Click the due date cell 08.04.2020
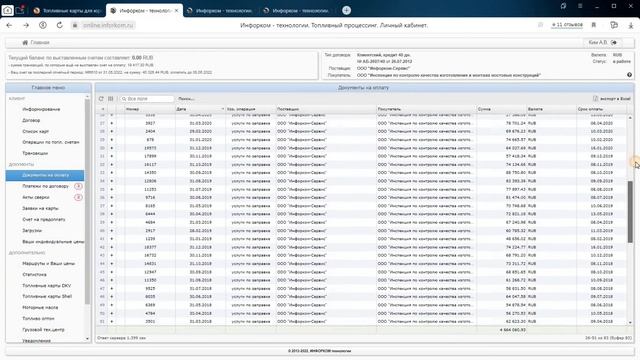Viewport: 640px width, 360px height. [601, 123]
